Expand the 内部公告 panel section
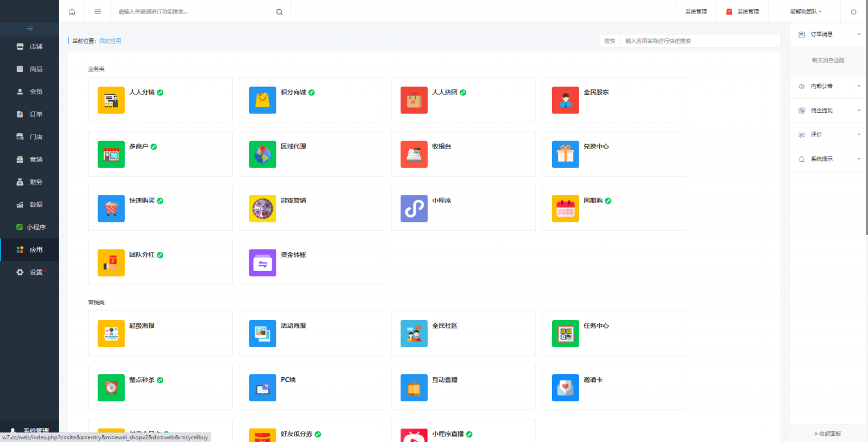 pos(829,86)
